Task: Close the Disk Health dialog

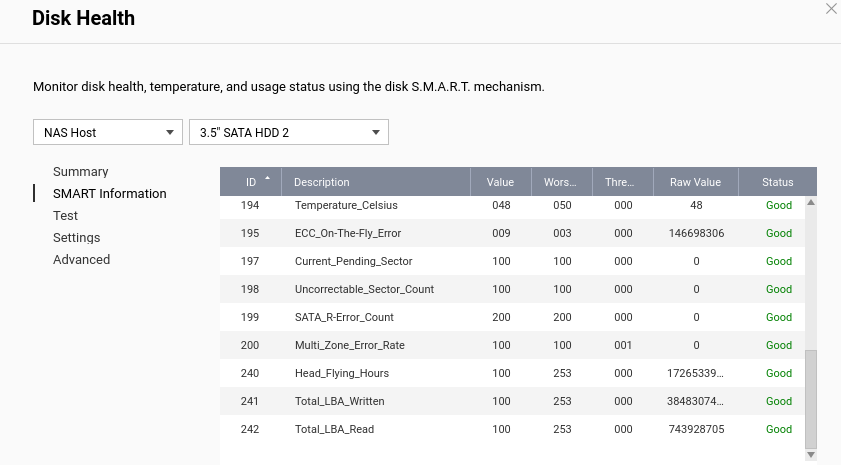Action: click(830, 9)
